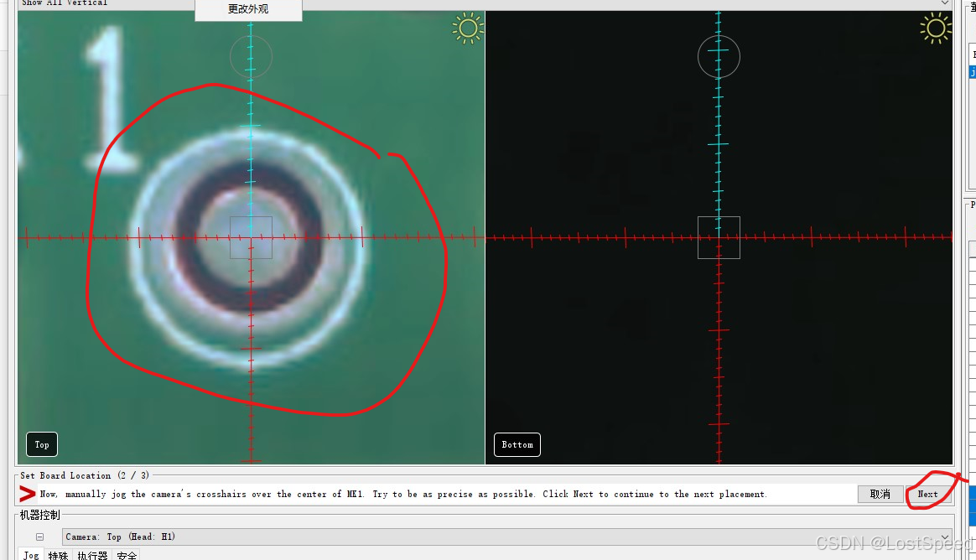Switch to the Jog tab
The width and height of the screenshot is (976, 560).
click(x=31, y=555)
